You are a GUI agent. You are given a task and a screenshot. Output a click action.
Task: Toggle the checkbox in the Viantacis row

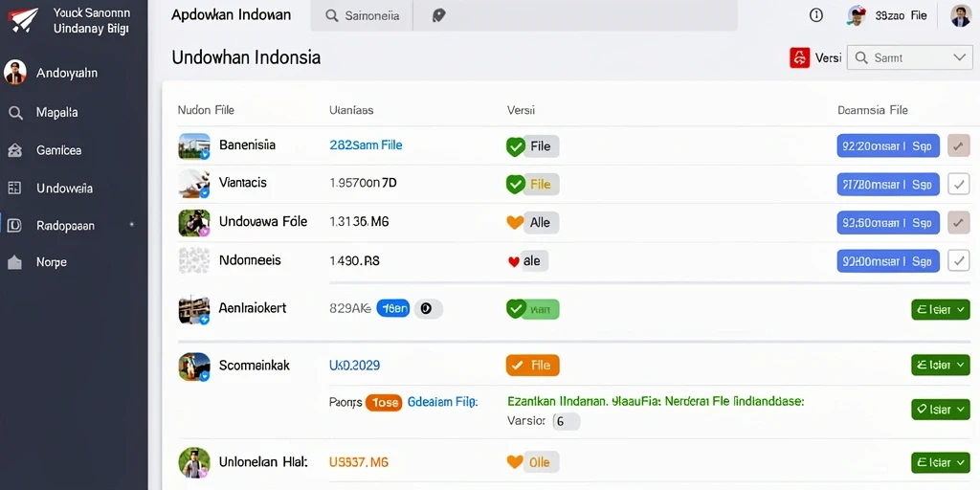[959, 185]
